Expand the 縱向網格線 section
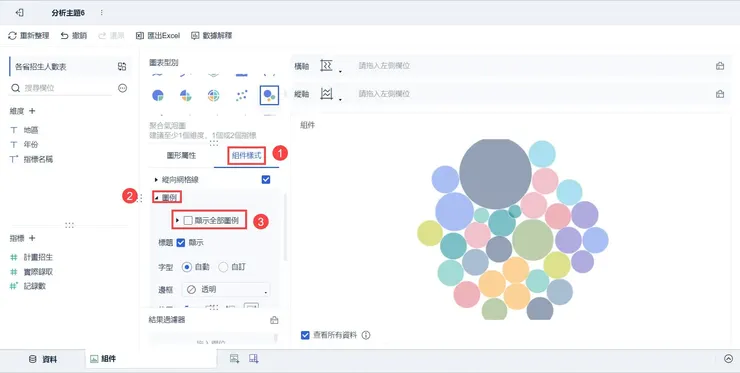Screen dimensions: 740x373 [156, 180]
